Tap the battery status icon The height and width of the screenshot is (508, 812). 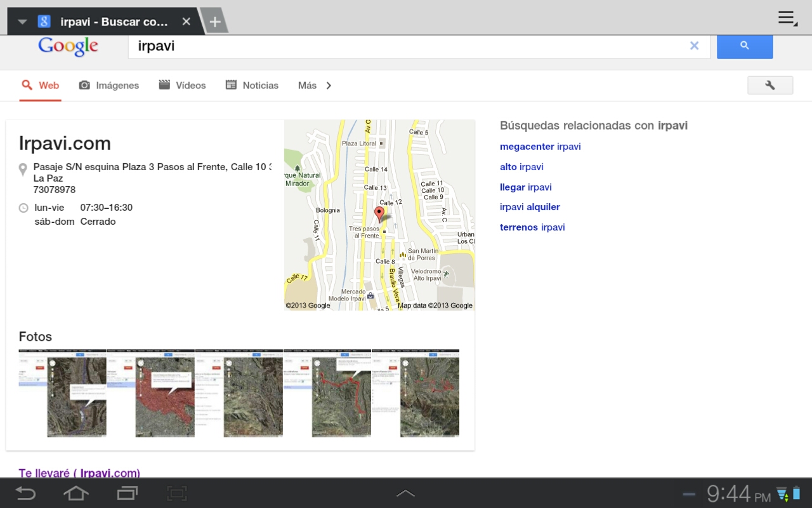coord(796,493)
